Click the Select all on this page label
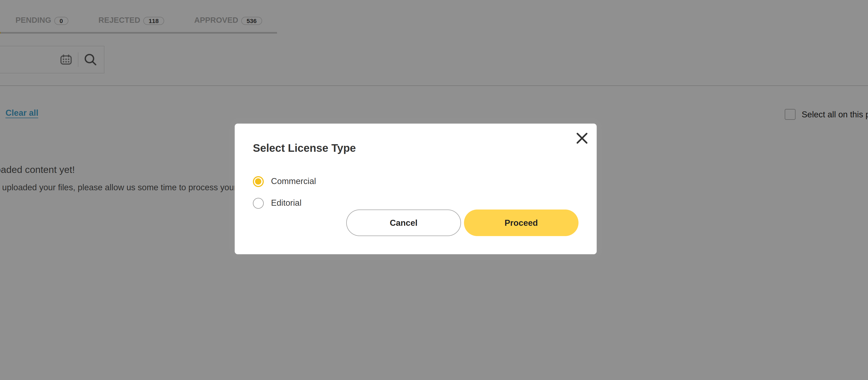Viewport: 868px width, 380px height. (832, 115)
